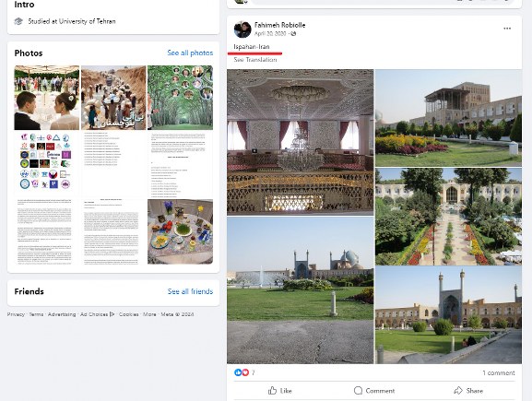532x401 pixels.
Task: Click Fahimeh Robiolle's profile picture
Action: 242,29
